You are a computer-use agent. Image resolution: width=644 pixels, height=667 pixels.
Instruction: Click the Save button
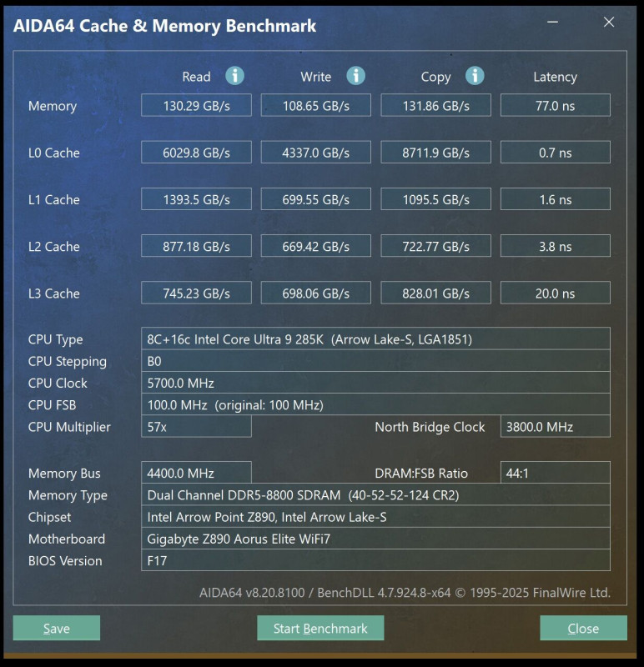coord(57,628)
